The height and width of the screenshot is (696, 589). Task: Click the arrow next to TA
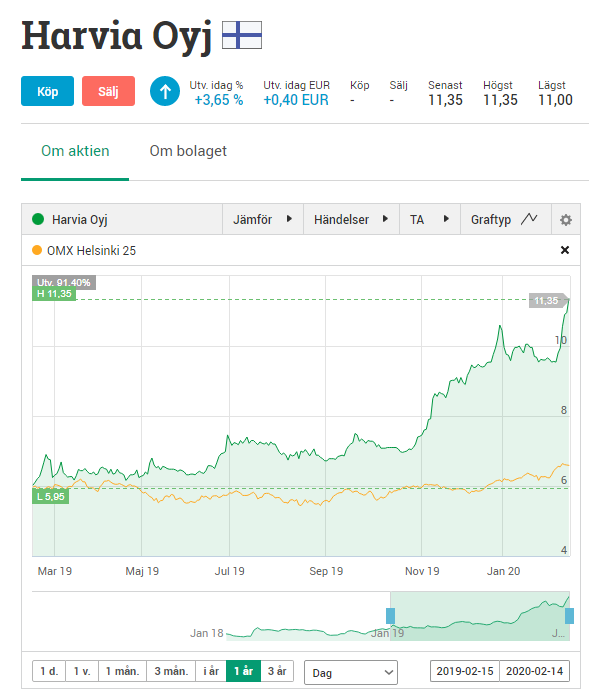(x=447, y=219)
